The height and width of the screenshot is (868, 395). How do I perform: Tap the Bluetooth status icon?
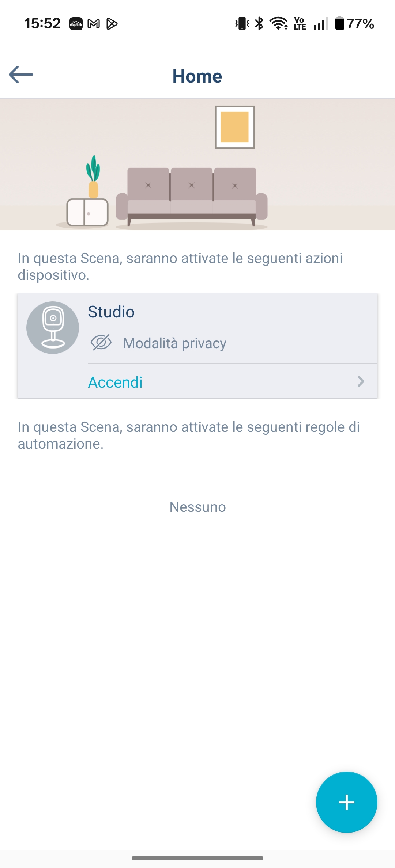point(259,24)
